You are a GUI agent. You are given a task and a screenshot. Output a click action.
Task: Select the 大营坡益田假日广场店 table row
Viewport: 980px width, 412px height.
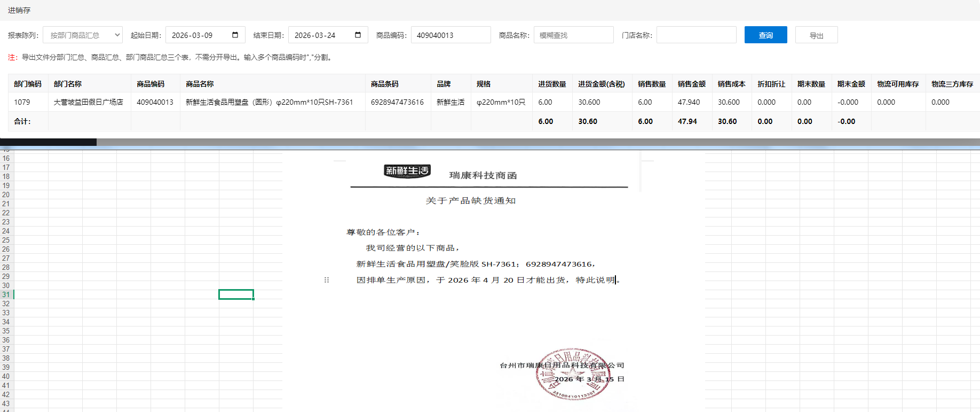[89, 102]
